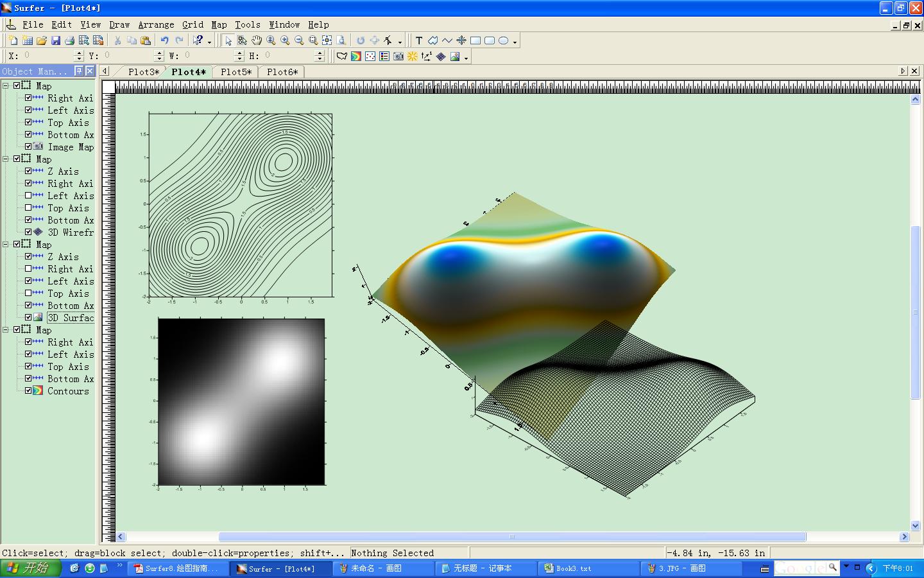Open the map toolbar options dropdown arrow
Viewport: 924px width, 578px height.
click(x=466, y=58)
